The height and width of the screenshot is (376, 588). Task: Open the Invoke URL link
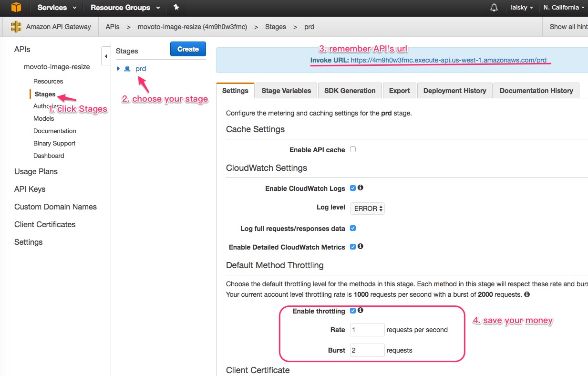448,61
